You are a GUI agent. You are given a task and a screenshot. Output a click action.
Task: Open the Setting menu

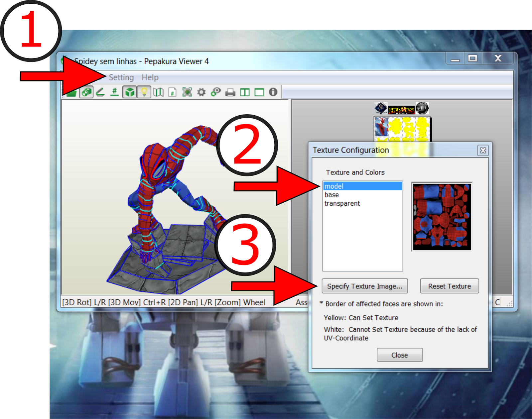(121, 77)
